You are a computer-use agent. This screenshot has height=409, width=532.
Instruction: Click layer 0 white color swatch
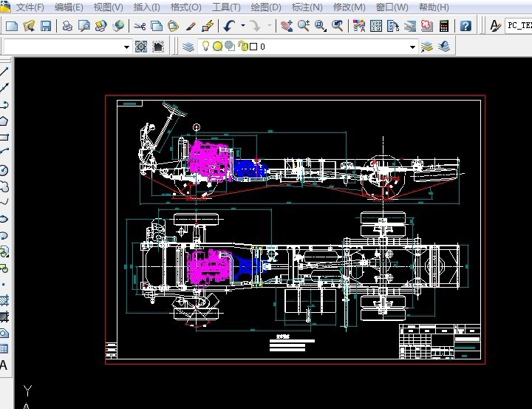(253, 47)
